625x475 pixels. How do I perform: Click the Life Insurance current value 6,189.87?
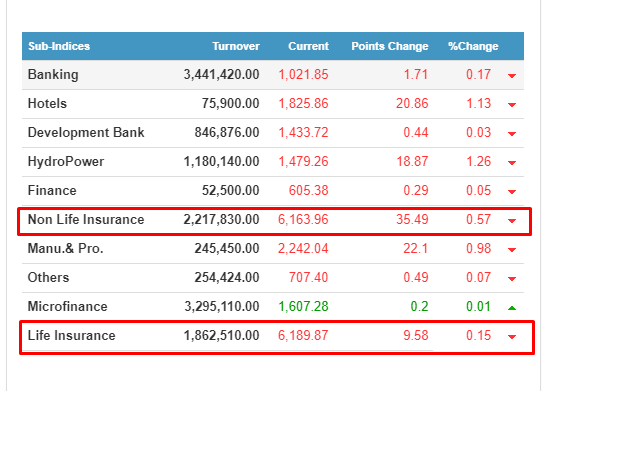[303, 336]
